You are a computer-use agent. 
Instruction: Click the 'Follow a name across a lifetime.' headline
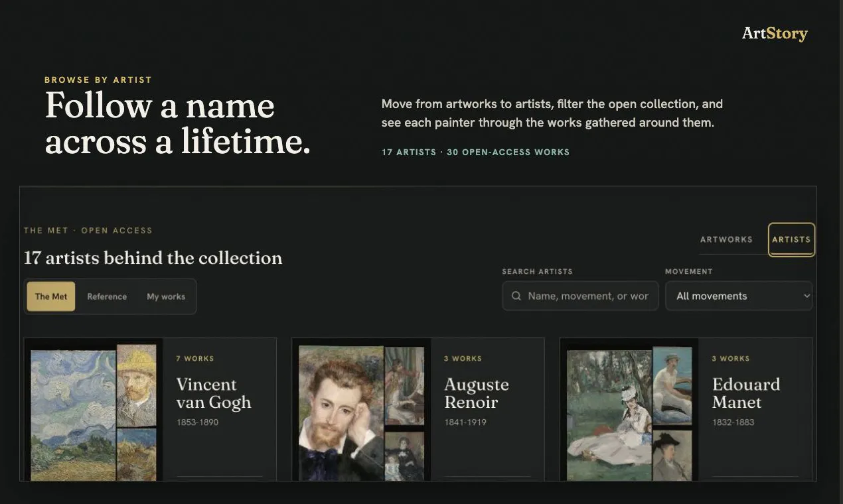pyautogui.click(x=178, y=124)
